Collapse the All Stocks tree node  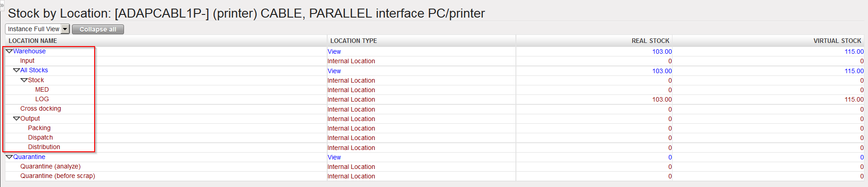(16, 70)
